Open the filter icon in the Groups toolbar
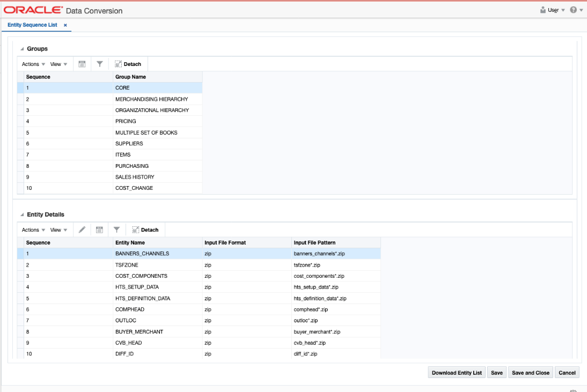Image resolution: width=587 pixels, height=392 pixels. 100,64
